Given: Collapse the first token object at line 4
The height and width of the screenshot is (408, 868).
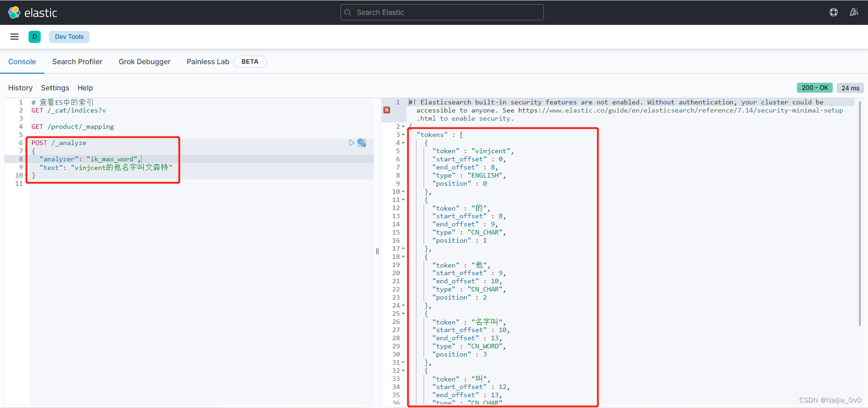Looking at the screenshot, I should tap(403, 143).
